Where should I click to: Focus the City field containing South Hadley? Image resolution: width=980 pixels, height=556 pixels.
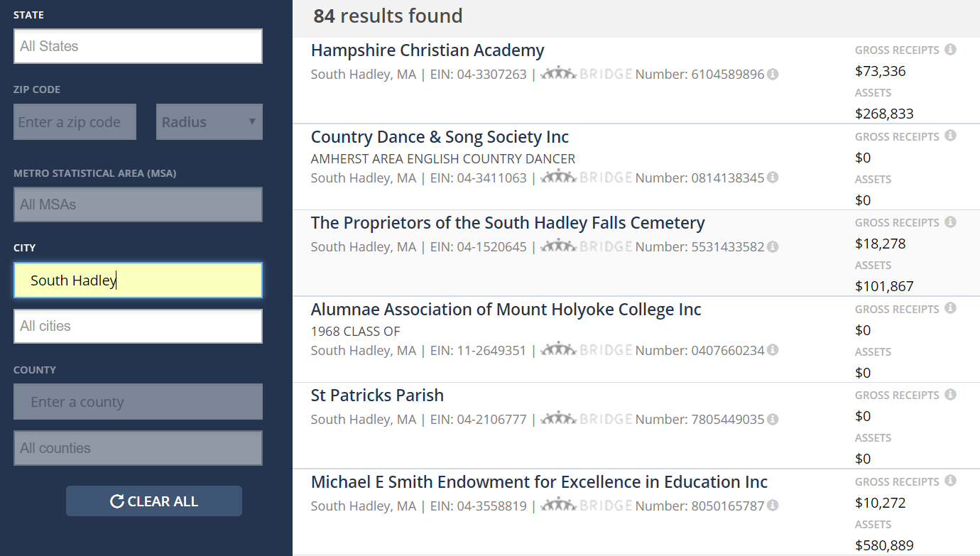138,280
